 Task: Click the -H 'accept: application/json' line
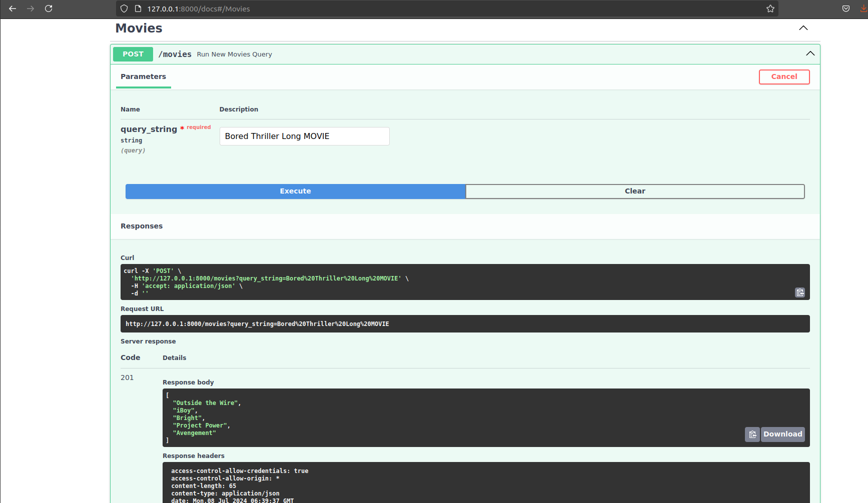(x=187, y=286)
